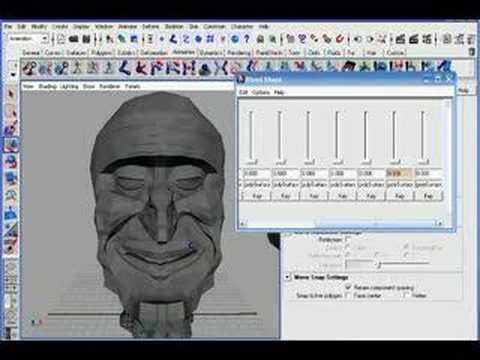The width and height of the screenshot is (480, 360).
Task: Click Key button under the highlighted value field
Action: (399, 196)
